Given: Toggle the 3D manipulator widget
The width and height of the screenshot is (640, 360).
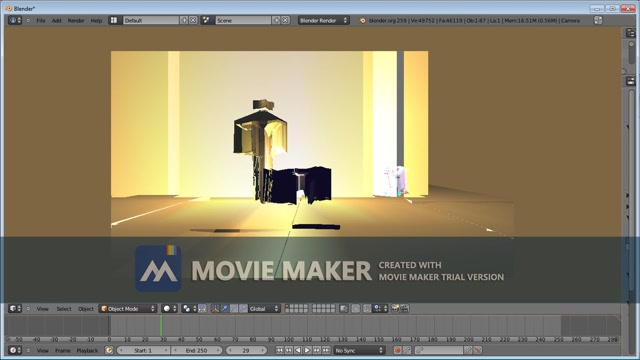Looking at the screenshot, I should 215,309.
